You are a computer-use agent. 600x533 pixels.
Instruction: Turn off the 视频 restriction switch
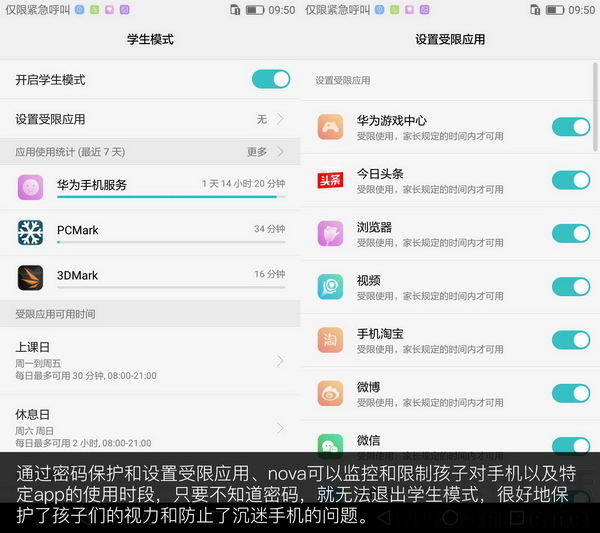571,286
